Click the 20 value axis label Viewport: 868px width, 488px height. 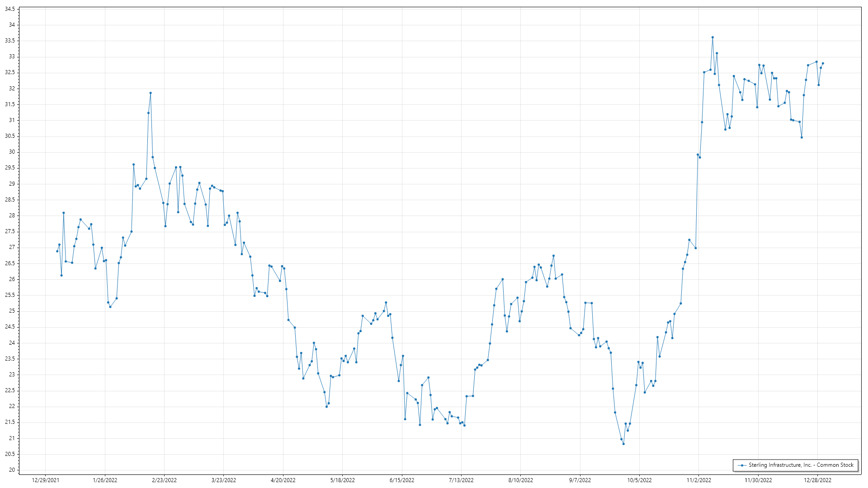(x=12, y=470)
